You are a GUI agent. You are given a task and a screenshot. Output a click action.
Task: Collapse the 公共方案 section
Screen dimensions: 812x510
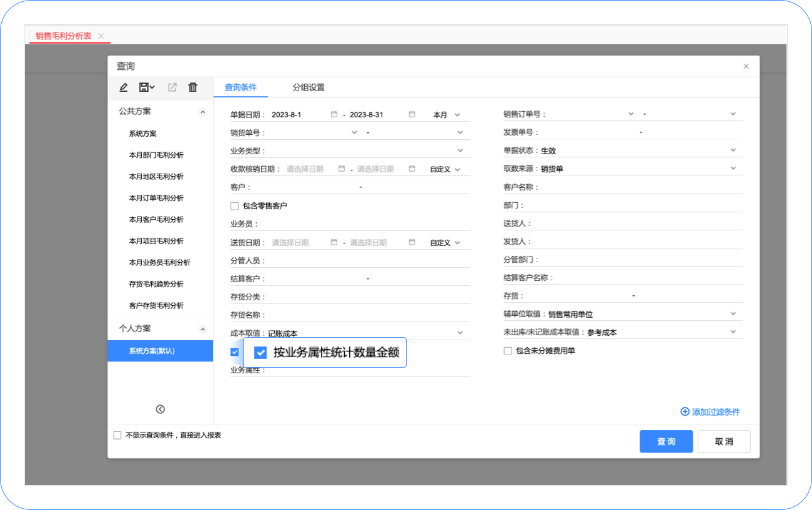pyautogui.click(x=202, y=112)
